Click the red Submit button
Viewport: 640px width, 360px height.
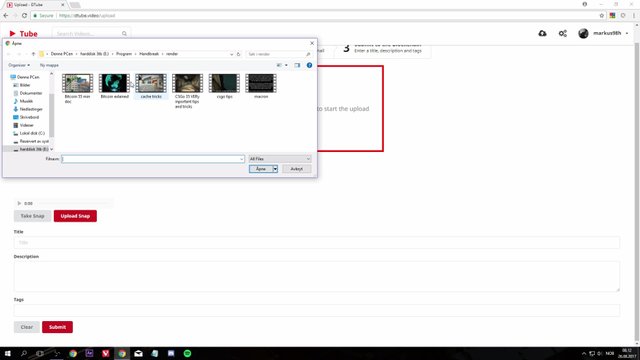click(57, 327)
